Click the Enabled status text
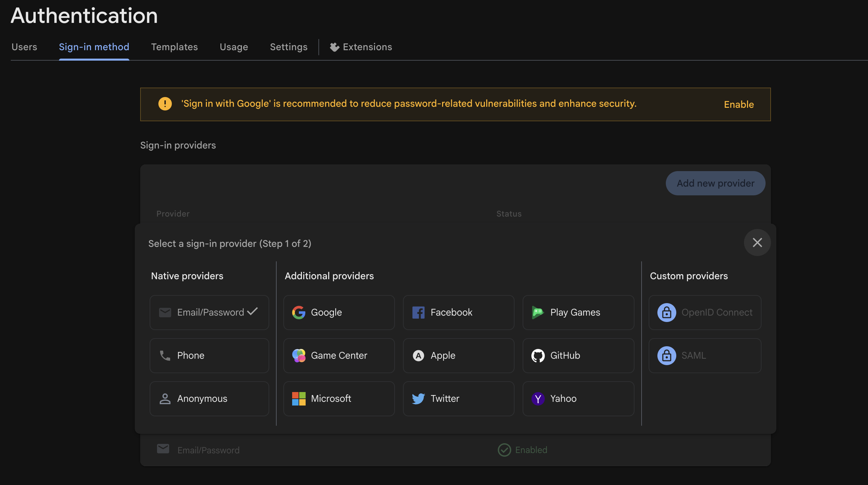This screenshot has width=868, height=485. click(x=531, y=450)
